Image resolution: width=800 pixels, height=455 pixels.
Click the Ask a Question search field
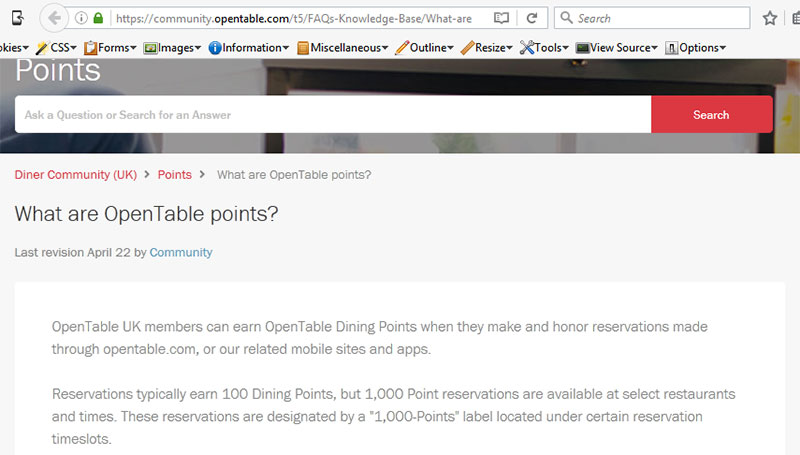click(333, 115)
